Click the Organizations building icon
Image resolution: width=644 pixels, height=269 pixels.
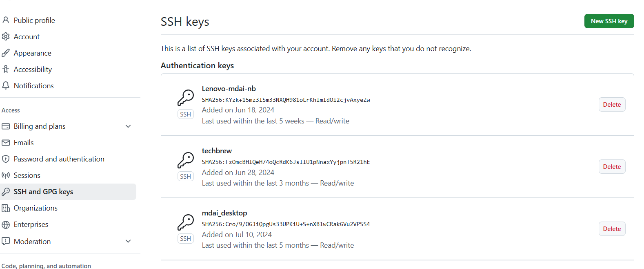(6, 208)
